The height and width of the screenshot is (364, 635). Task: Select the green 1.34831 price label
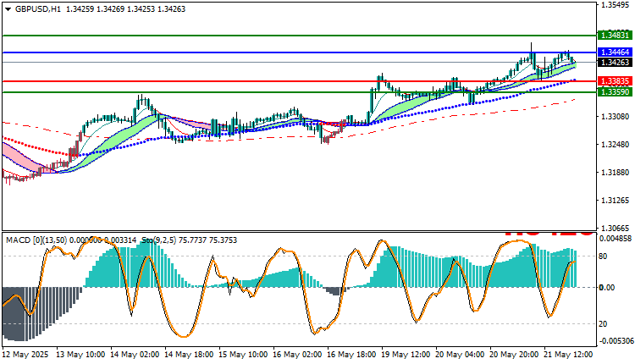616,36
